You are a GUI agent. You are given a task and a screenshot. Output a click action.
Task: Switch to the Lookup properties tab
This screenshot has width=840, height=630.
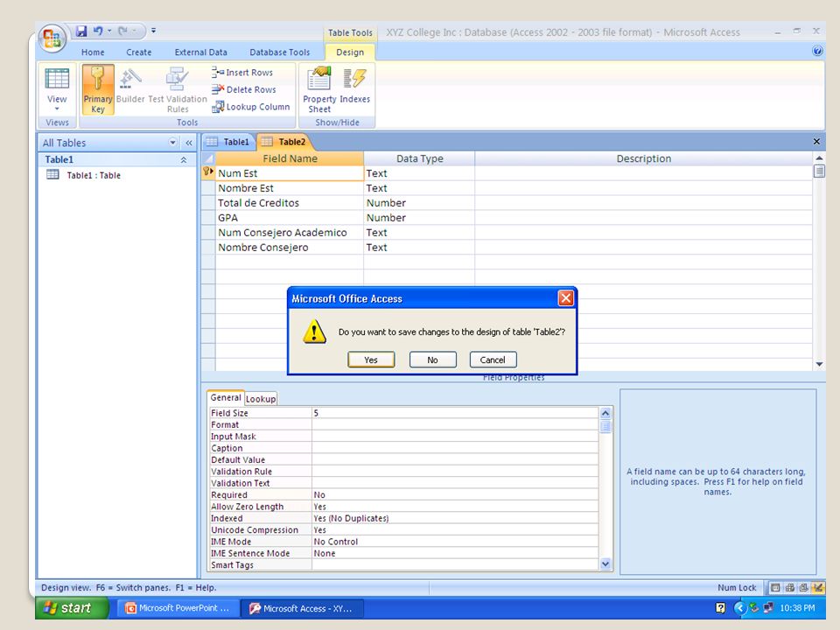coord(261,399)
